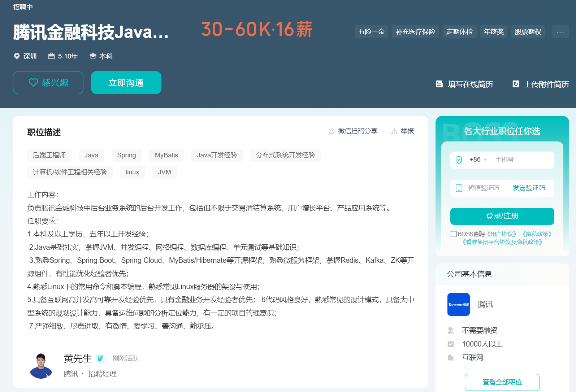Click 微信扫码分享 link
Screen dimensions: 576x392
pos(353,131)
